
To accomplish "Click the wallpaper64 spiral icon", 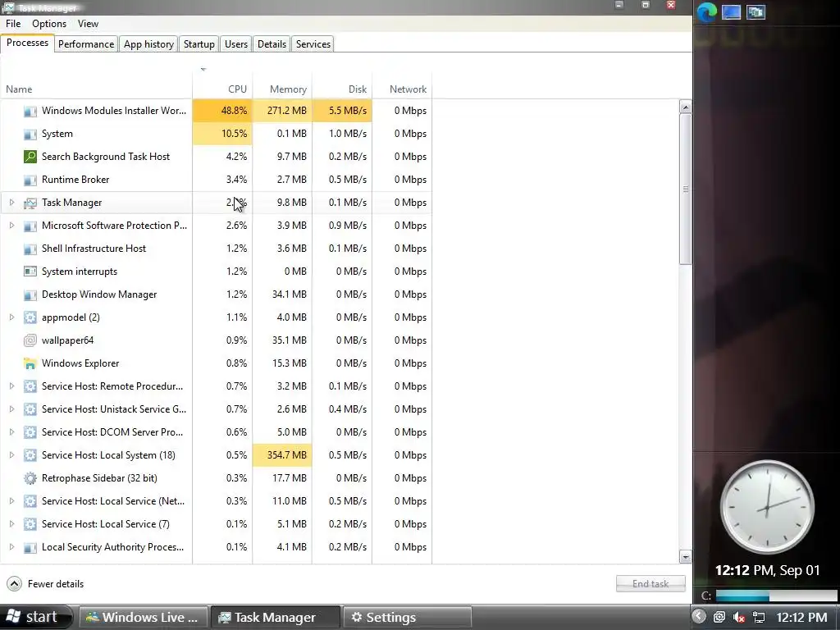I will (30, 340).
